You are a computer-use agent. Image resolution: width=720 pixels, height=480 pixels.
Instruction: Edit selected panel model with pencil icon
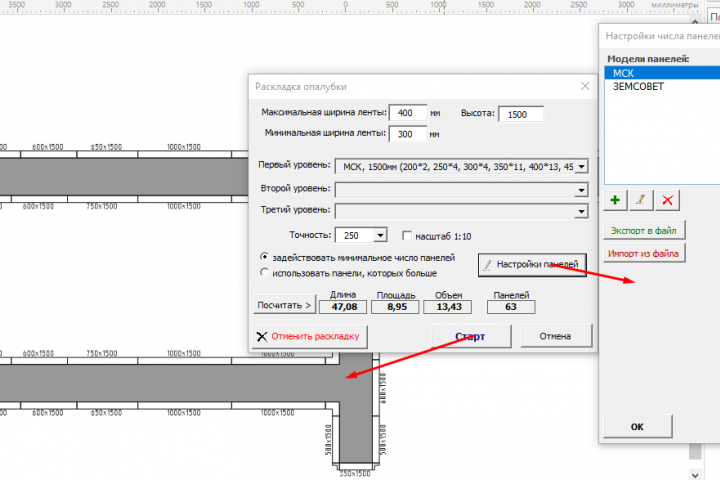coord(641,200)
